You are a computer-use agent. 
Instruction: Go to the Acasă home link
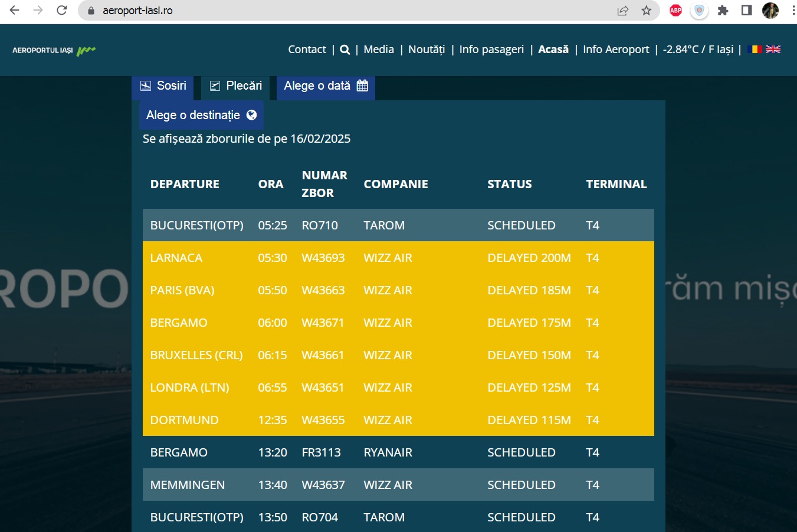click(553, 50)
